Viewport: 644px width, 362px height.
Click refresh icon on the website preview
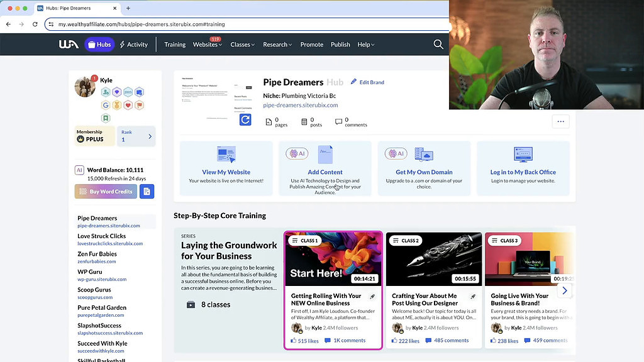coord(245,119)
